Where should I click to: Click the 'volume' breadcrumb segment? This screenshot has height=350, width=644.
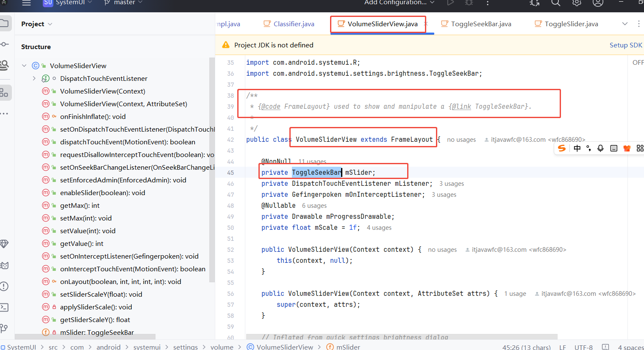click(x=222, y=347)
